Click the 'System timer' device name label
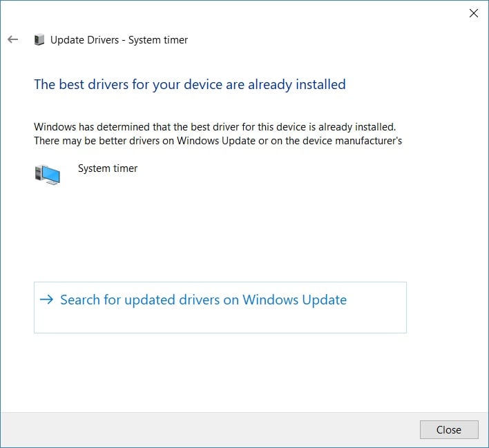This screenshot has height=448, width=489. click(x=108, y=168)
